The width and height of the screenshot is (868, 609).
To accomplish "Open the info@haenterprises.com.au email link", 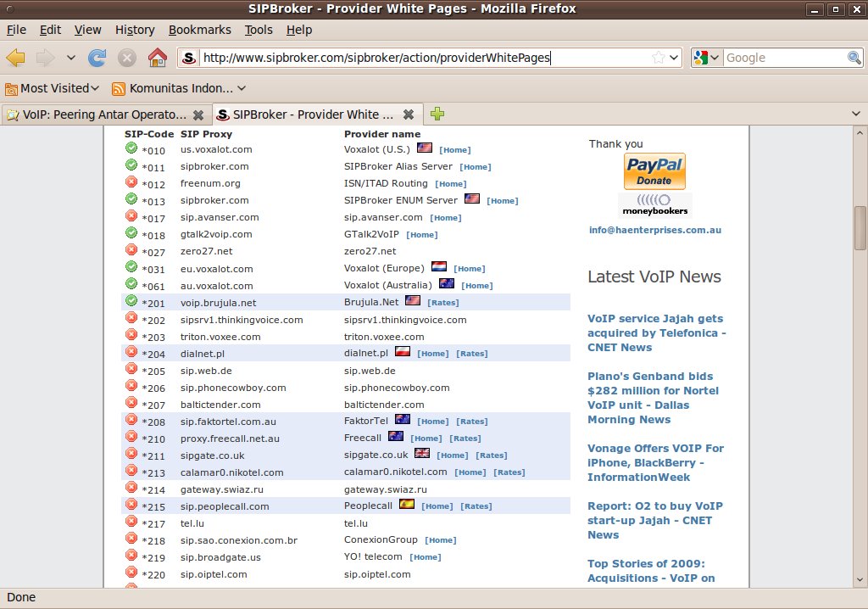I will 655,230.
